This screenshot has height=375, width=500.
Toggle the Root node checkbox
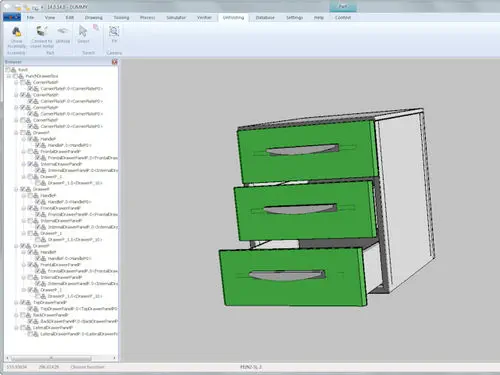[x=8, y=70]
